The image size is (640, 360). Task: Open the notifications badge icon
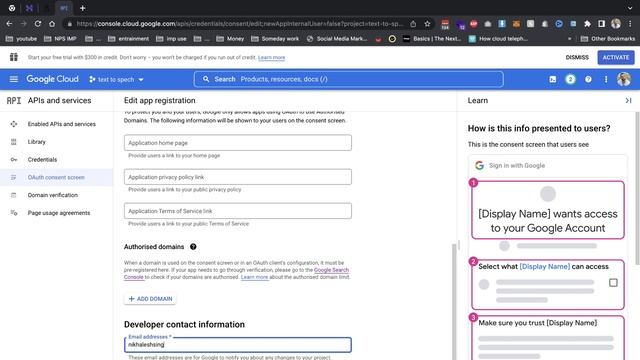(570, 79)
